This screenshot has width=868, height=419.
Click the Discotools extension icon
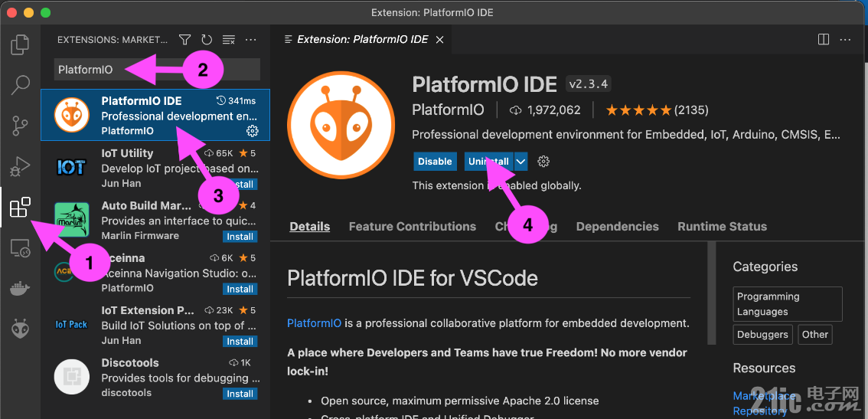[x=71, y=377]
